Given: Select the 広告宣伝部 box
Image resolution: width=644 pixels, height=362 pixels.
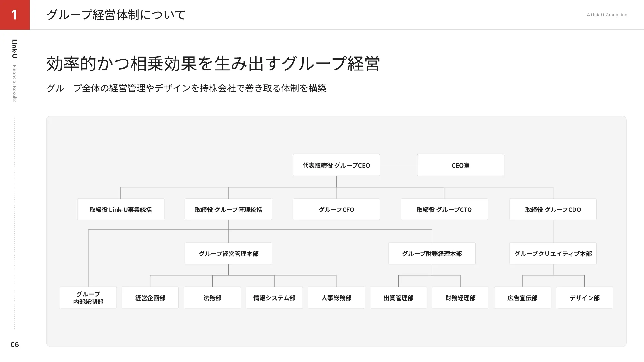Looking at the screenshot, I should tap(522, 298).
